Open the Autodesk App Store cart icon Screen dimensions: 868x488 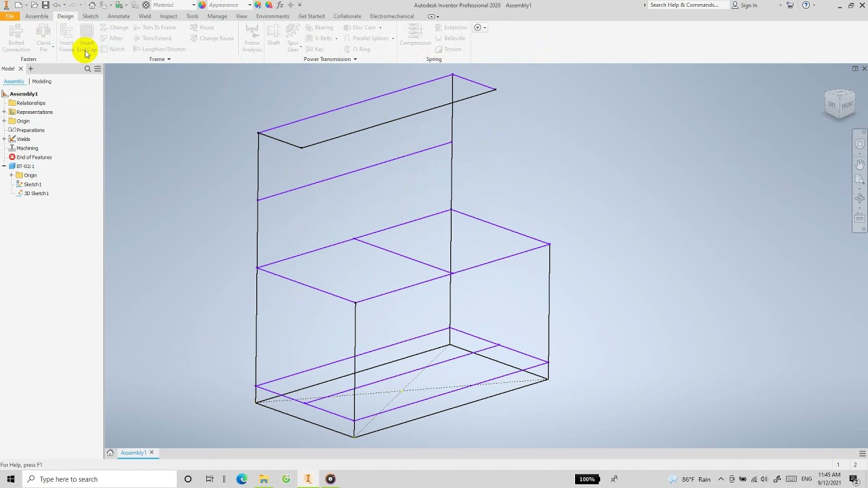pyautogui.click(x=790, y=5)
